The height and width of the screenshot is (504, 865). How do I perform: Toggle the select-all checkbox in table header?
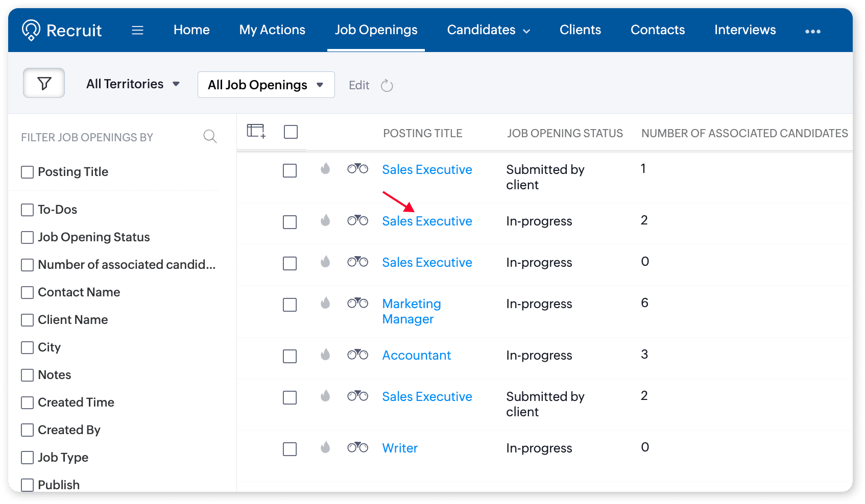(x=291, y=132)
